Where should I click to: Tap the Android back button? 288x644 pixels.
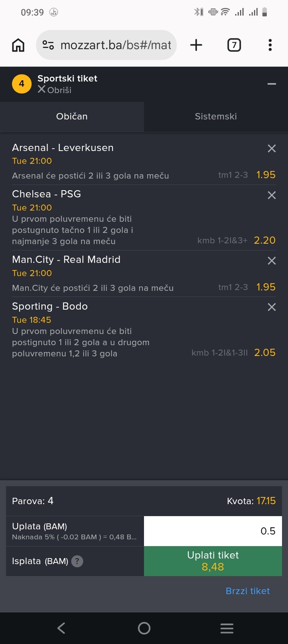(61, 628)
